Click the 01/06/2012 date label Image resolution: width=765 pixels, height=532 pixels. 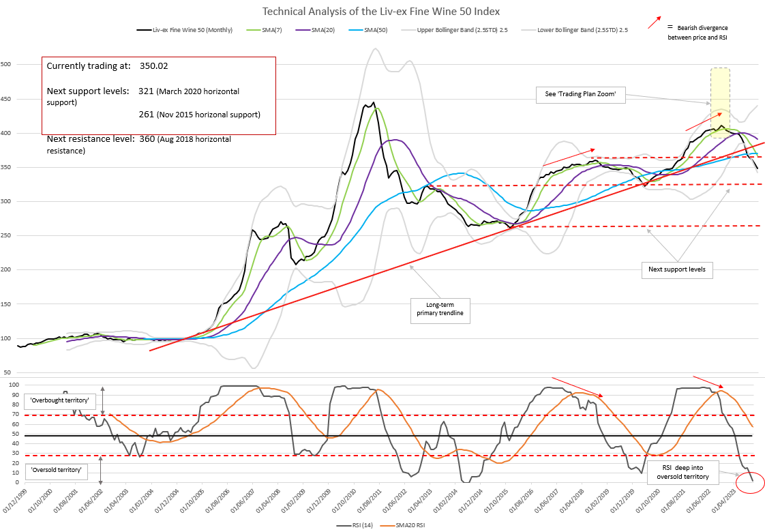(x=393, y=500)
